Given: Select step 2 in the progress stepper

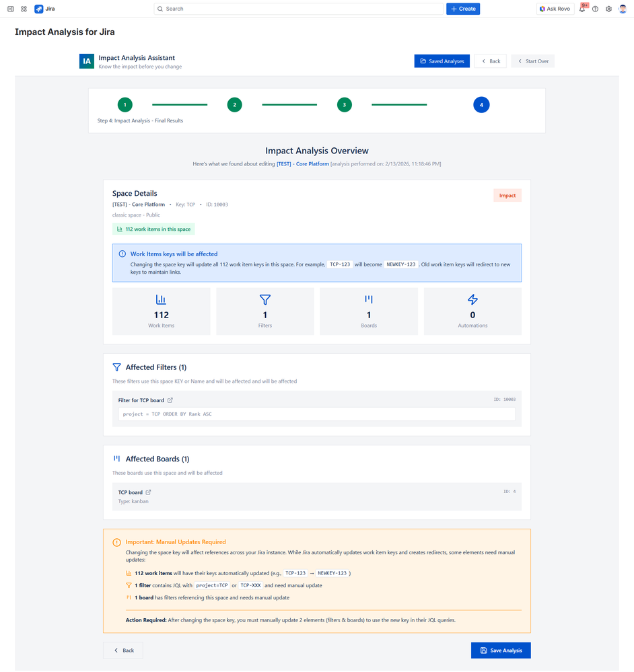Looking at the screenshot, I should pyautogui.click(x=234, y=105).
